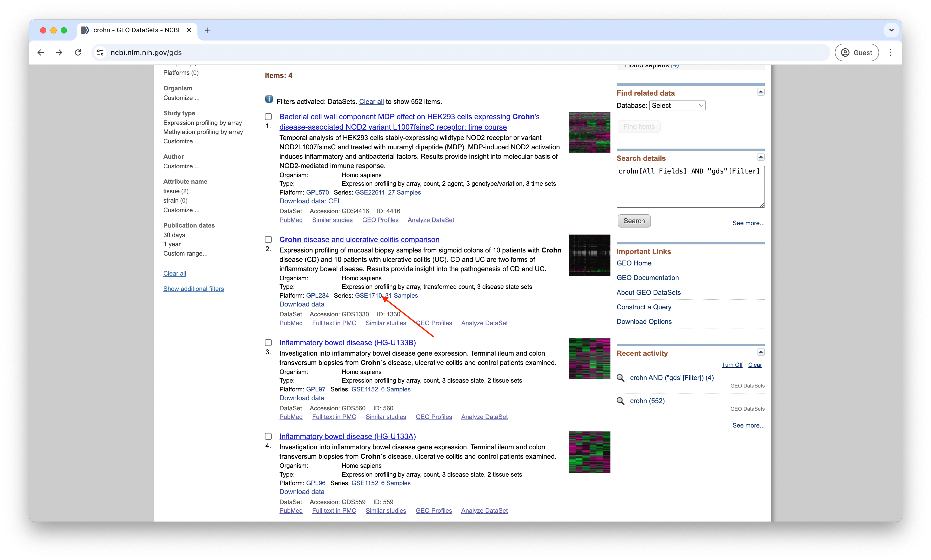Click the search details query text box
The height and width of the screenshot is (560, 931).
(691, 187)
